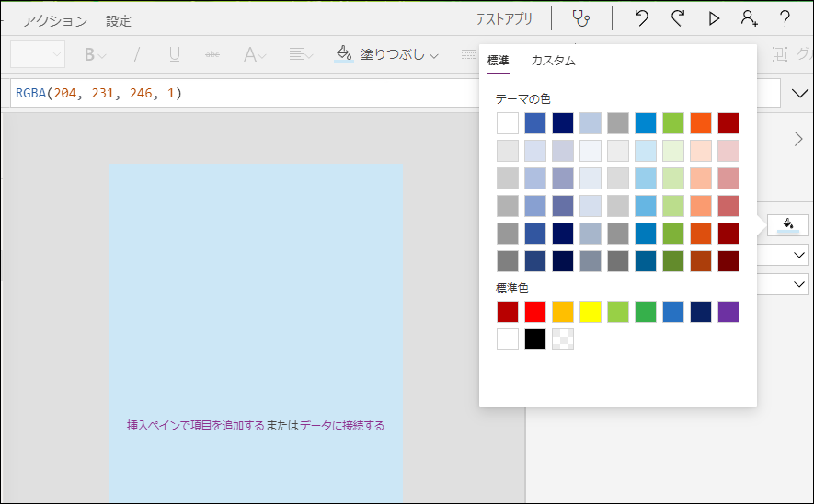Click the 挿入ペインで項目を追加する link

[196, 426]
